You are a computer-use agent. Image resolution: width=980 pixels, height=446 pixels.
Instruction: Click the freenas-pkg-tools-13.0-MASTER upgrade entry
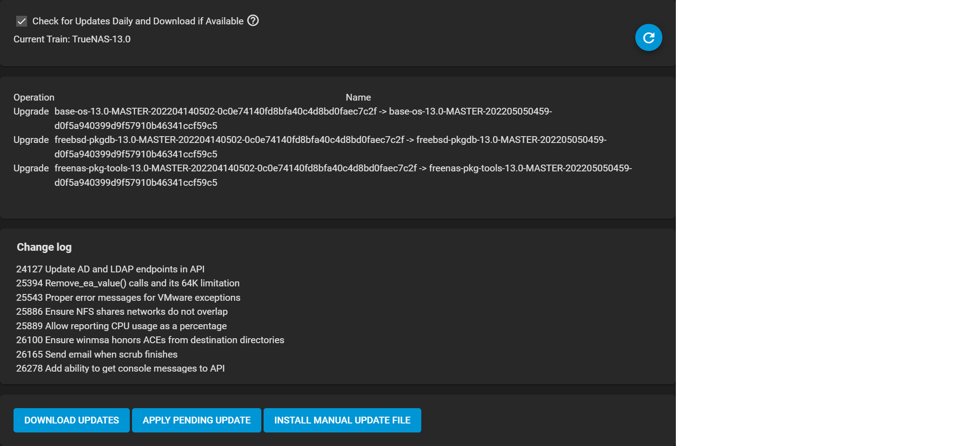[x=343, y=175]
